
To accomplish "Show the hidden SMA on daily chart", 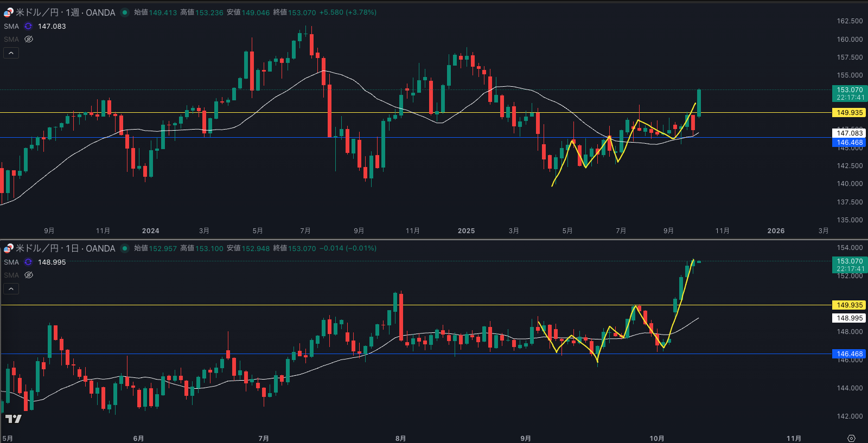I will click(29, 275).
